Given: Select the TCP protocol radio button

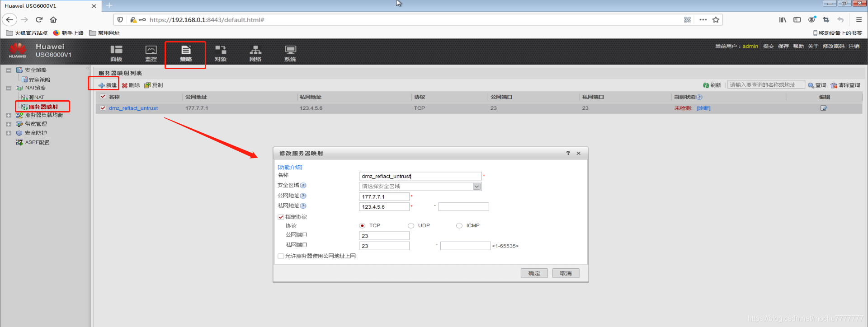Looking at the screenshot, I should click(x=362, y=226).
